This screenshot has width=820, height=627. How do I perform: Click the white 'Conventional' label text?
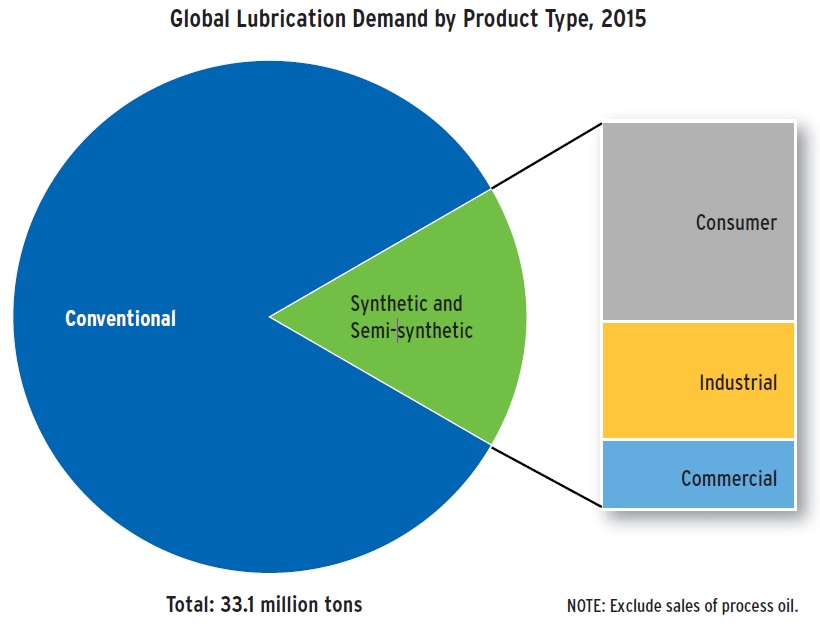click(120, 319)
